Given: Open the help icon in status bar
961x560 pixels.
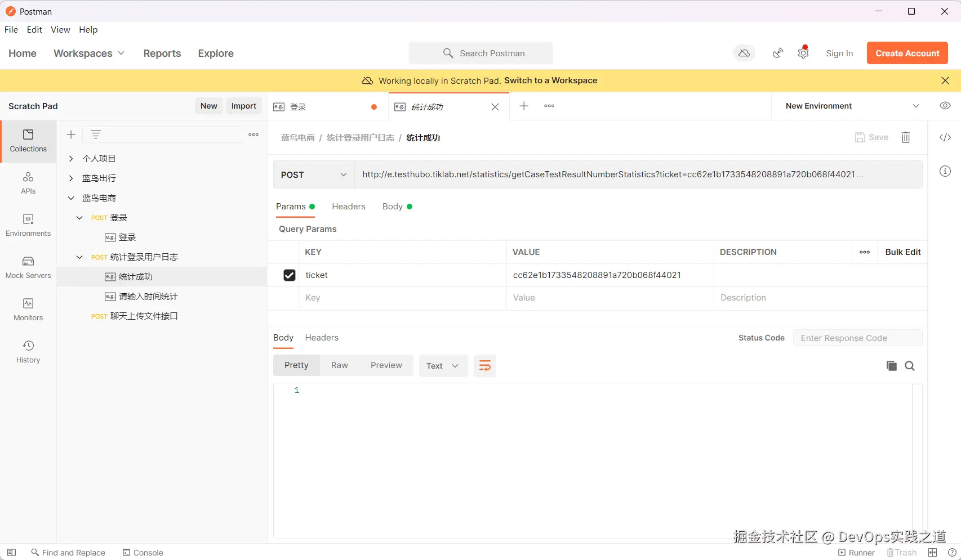Looking at the screenshot, I should (952, 553).
